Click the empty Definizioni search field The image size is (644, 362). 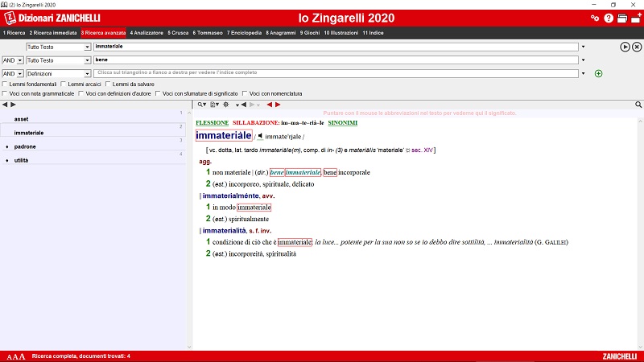coord(336,73)
